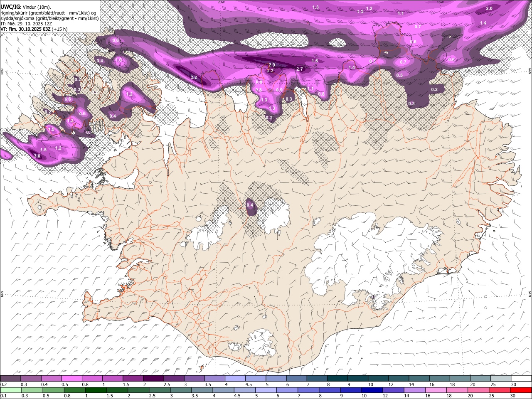Pick snow scale dark teal swatch 8 to 9

pos(337,379)
